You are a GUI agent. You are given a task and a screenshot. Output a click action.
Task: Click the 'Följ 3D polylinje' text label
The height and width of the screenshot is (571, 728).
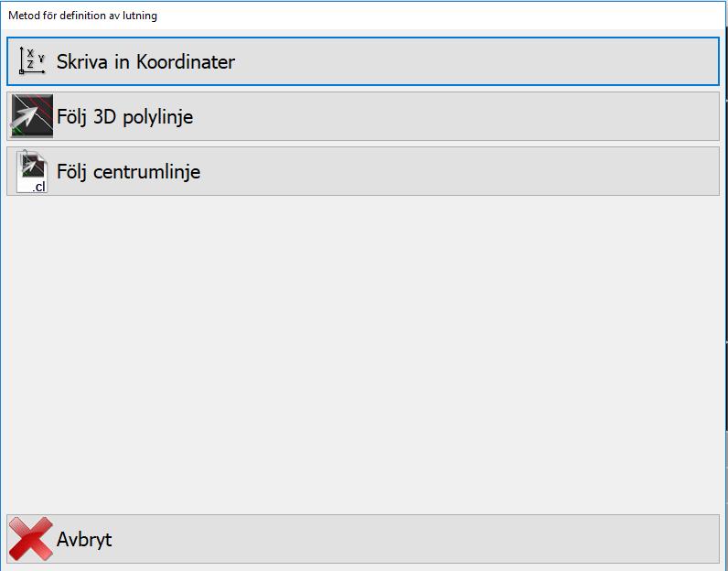point(125,117)
